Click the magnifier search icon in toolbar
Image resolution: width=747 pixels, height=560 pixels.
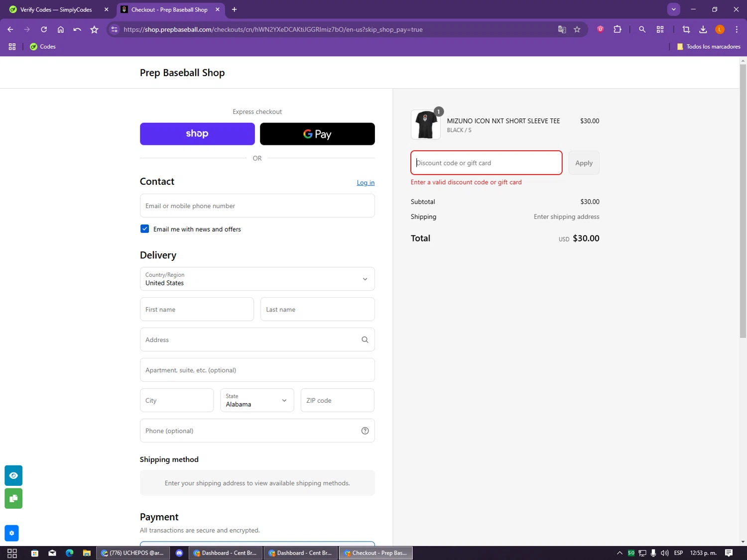tap(642, 29)
